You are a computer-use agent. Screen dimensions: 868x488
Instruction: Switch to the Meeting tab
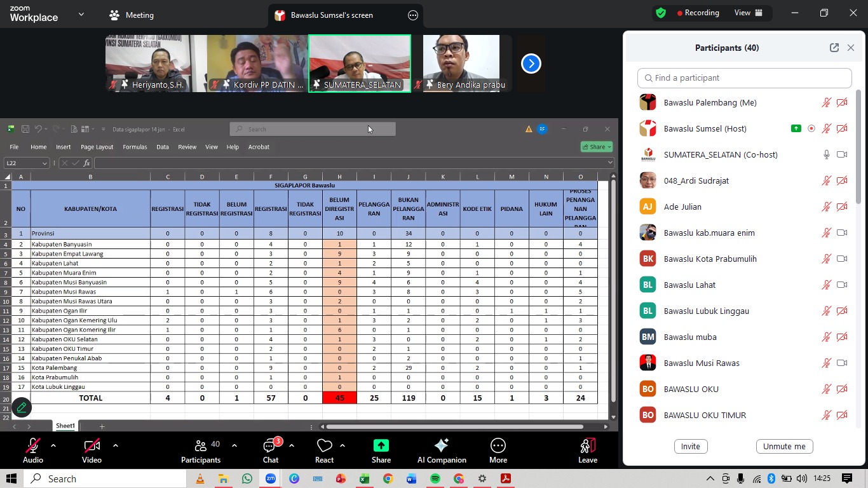[x=132, y=15]
